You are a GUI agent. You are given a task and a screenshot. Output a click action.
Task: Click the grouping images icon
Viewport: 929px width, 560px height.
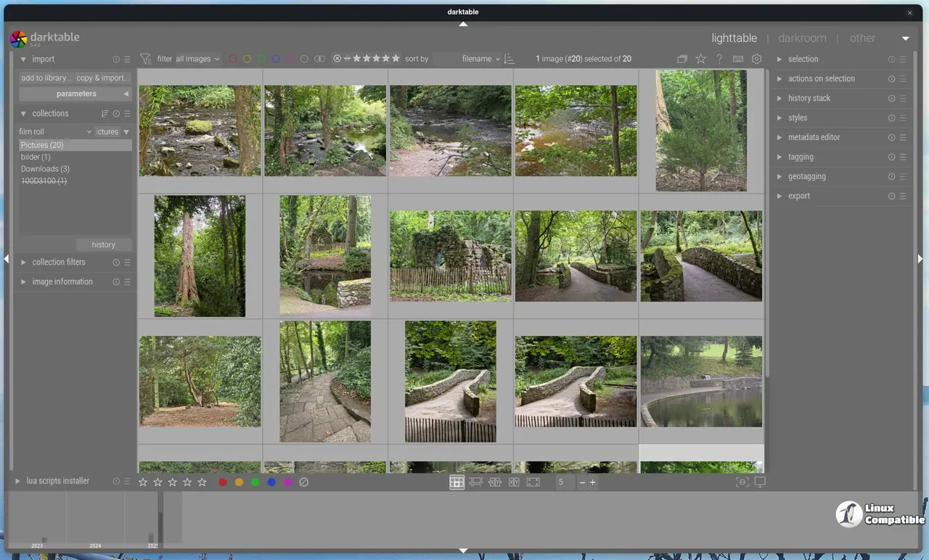coord(682,59)
